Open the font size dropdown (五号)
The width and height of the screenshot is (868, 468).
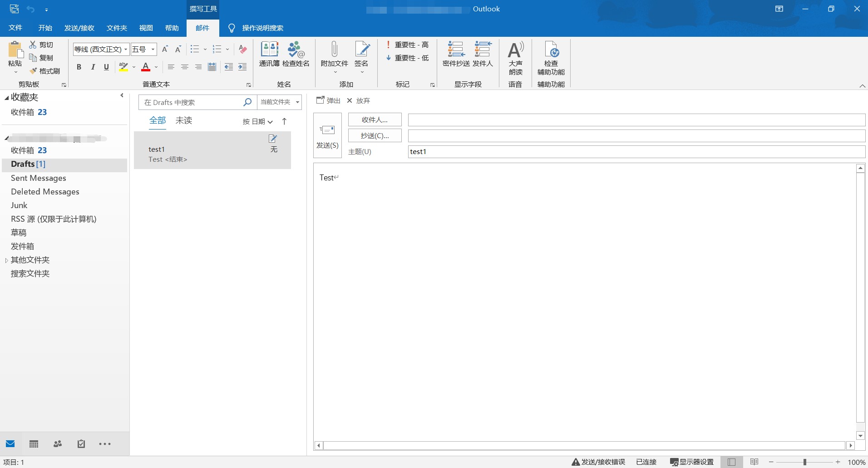[x=153, y=49]
